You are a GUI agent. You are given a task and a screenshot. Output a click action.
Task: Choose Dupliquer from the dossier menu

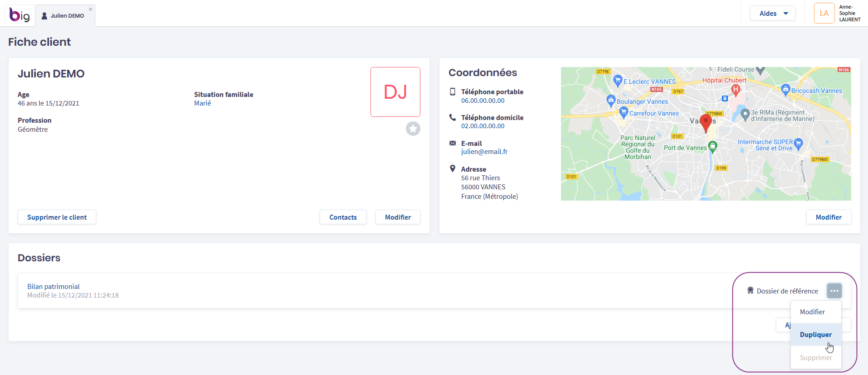(x=816, y=335)
